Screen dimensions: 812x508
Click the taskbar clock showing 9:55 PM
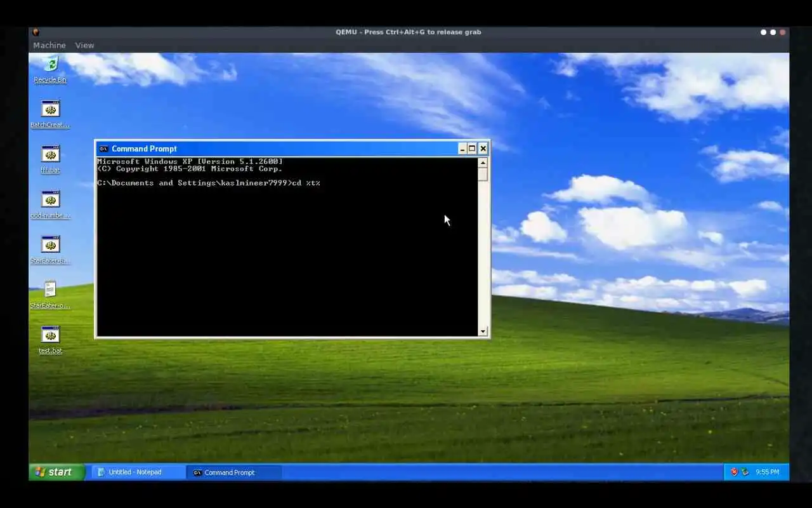[768, 472]
